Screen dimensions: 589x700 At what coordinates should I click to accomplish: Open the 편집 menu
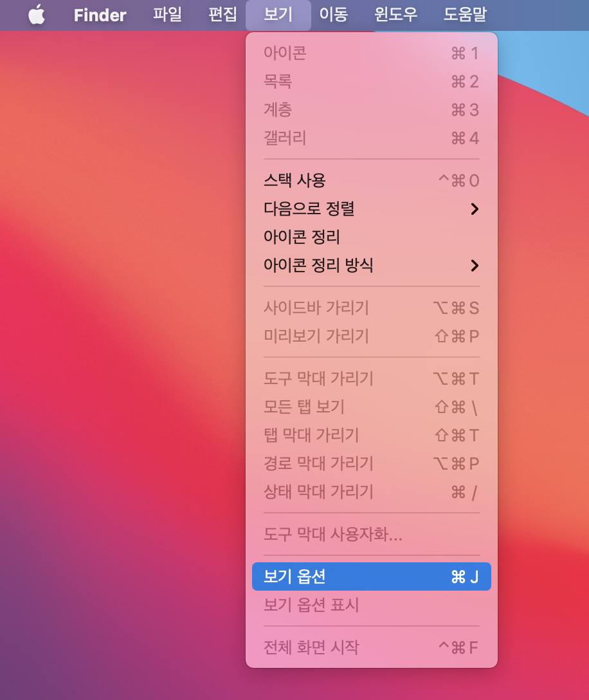222,15
